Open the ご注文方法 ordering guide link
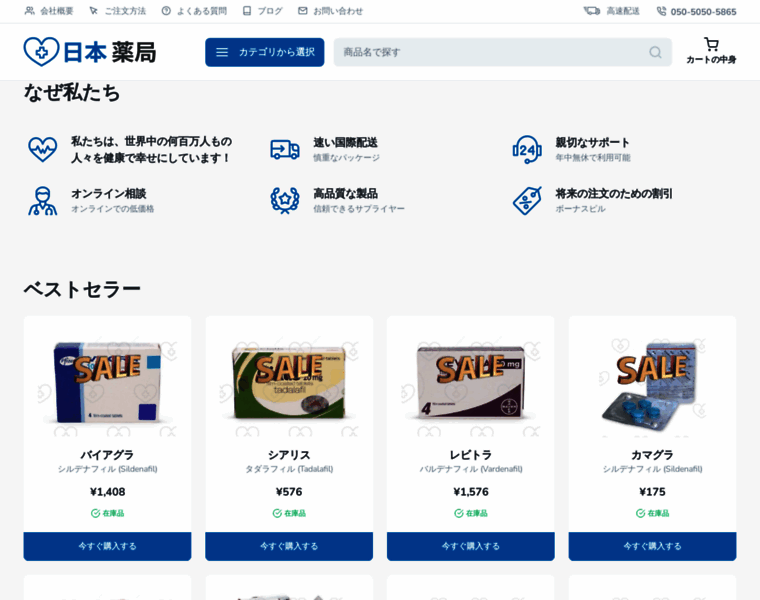 125,11
